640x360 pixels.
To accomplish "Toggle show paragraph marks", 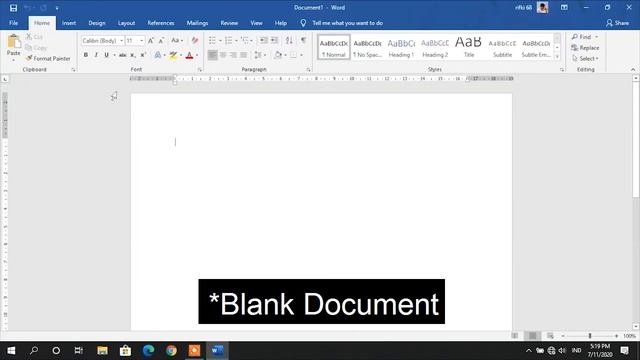I will pos(303,40).
